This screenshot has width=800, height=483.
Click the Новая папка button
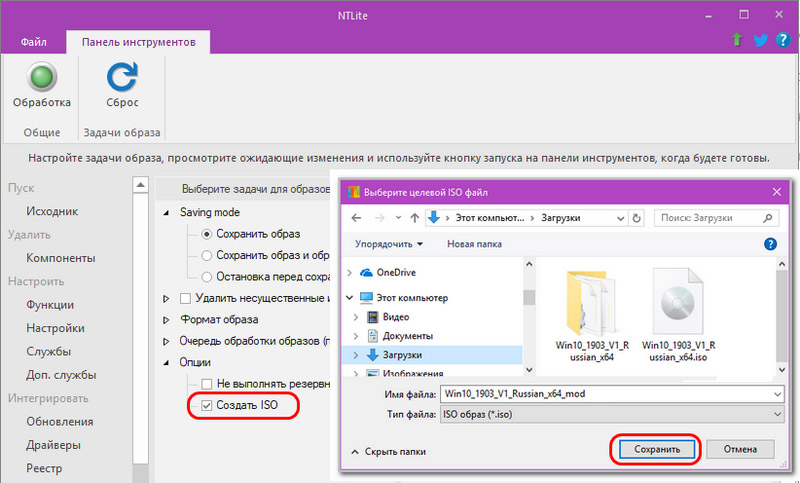point(474,244)
